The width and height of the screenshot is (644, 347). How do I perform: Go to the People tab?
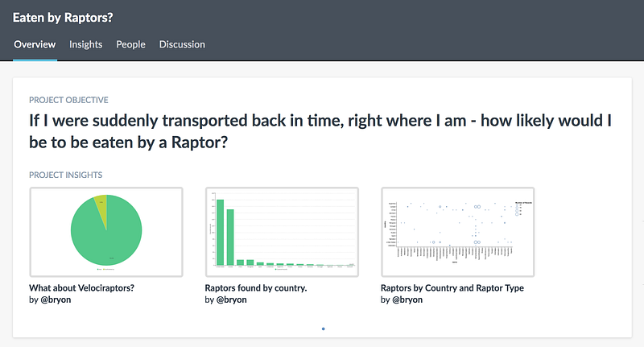130,44
